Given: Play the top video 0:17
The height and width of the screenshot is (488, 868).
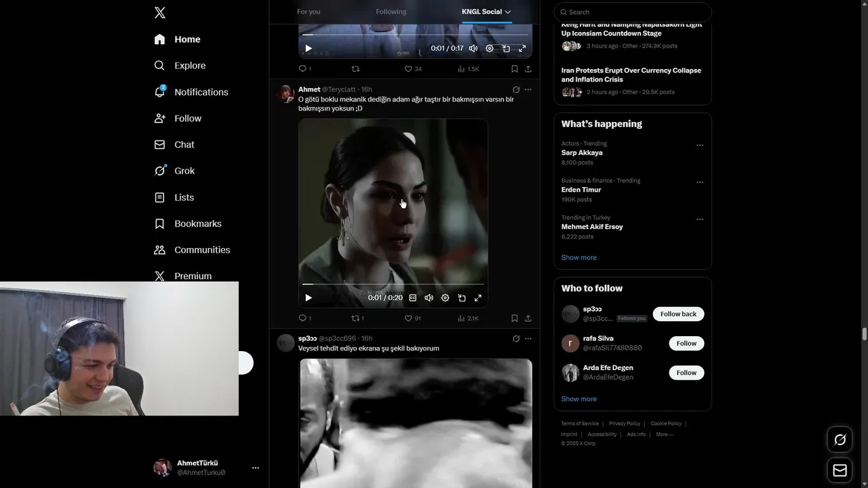Looking at the screenshot, I should click(x=309, y=49).
